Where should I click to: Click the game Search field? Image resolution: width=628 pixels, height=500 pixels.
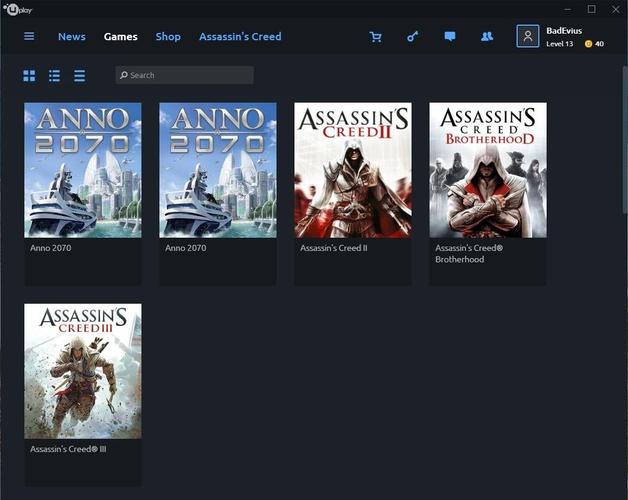[185, 75]
